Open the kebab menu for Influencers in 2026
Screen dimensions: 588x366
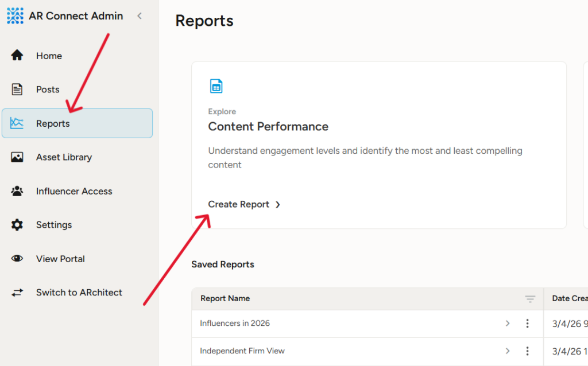[527, 323]
